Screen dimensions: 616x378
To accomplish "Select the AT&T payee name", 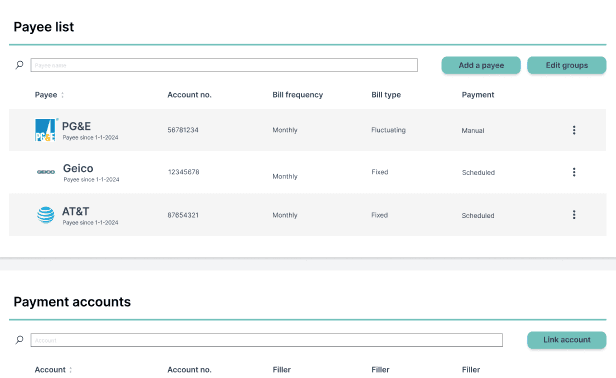I will (75, 211).
